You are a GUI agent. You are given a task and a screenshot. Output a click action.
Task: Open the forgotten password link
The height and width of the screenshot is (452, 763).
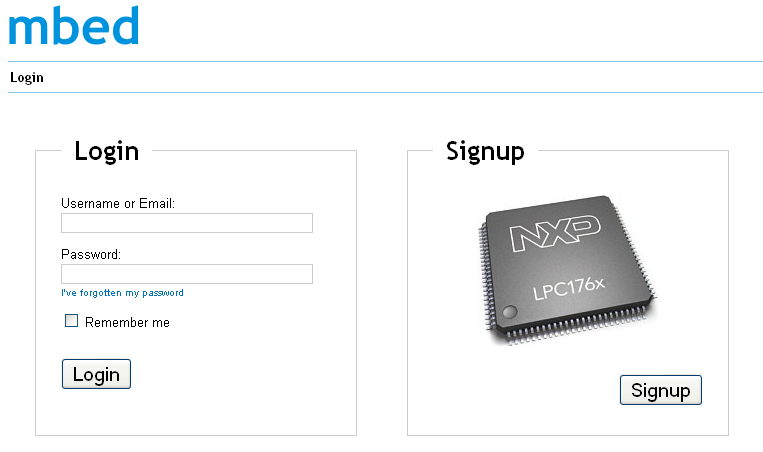pos(122,293)
